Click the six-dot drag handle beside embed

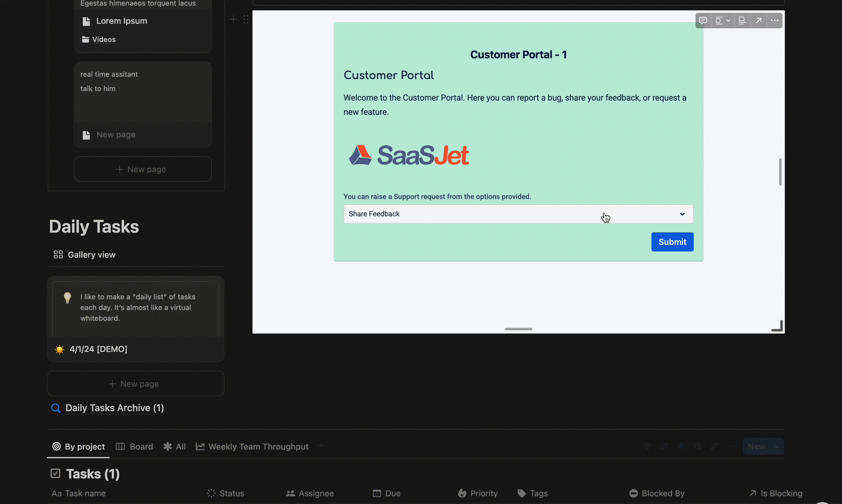pyautogui.click(x=246, y=19)
